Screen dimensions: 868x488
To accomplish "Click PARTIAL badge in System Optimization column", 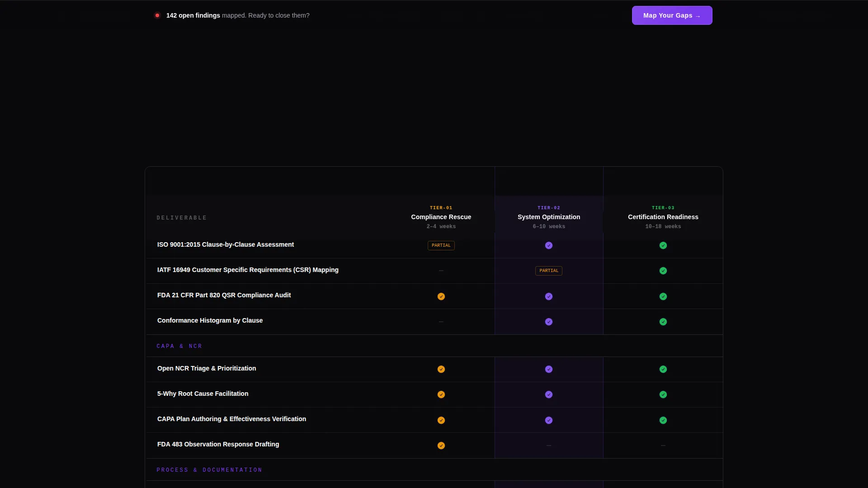I will click(549, 271).
